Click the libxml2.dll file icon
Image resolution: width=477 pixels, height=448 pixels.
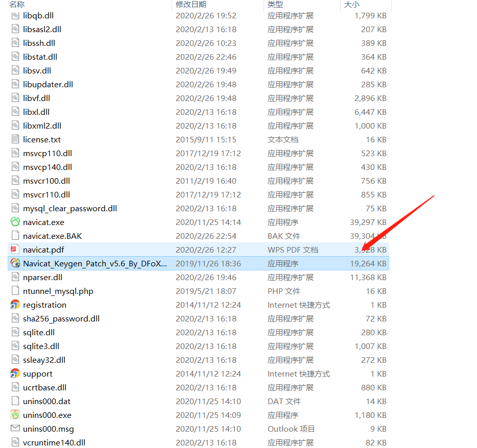pyautogui.click(x=15, y=125)
